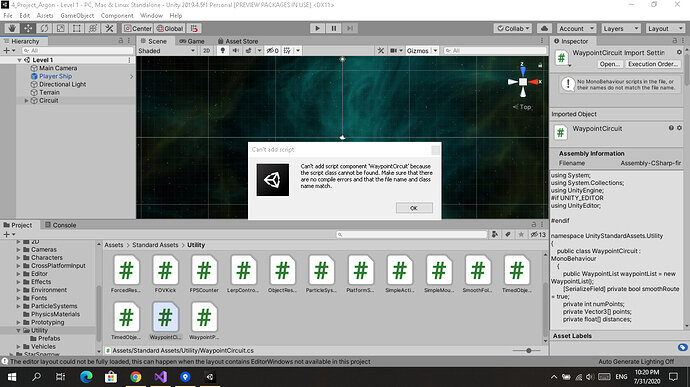Start Play mode
The image size is (690, 387).
click(x=317, y=28)
